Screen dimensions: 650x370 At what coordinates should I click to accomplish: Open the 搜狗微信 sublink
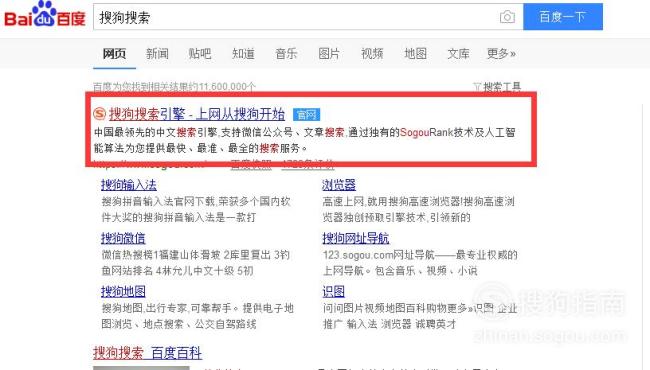[x=123, y=238]
